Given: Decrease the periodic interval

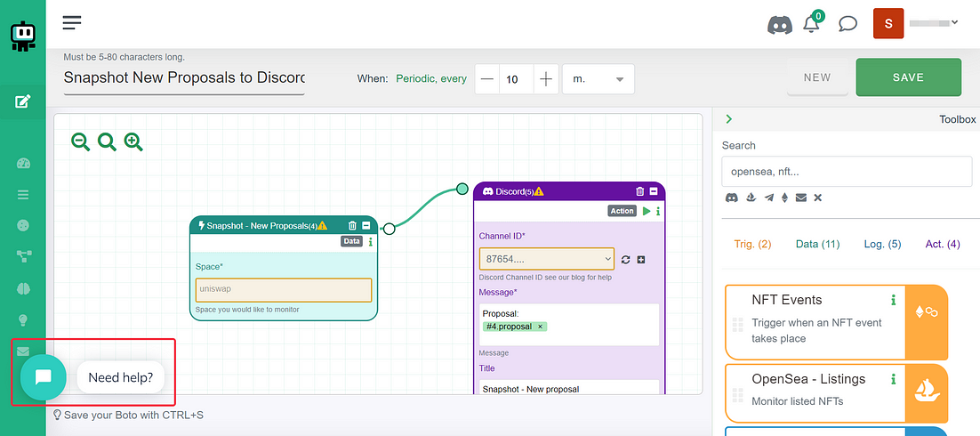Looking at the screenshot, I should (487, 79).
